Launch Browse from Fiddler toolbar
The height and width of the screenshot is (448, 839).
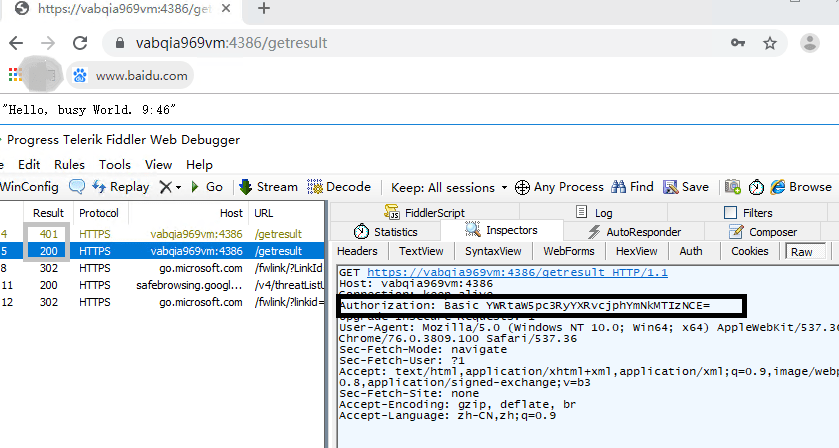(x=801, y=187)
